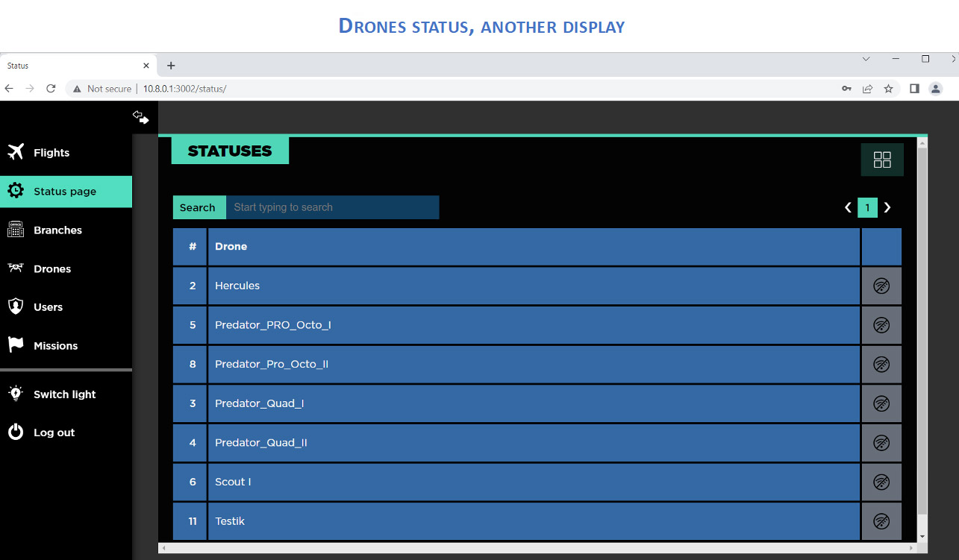
Task: Toggle Switch light theme in sidebar
Action: (65, 394)
